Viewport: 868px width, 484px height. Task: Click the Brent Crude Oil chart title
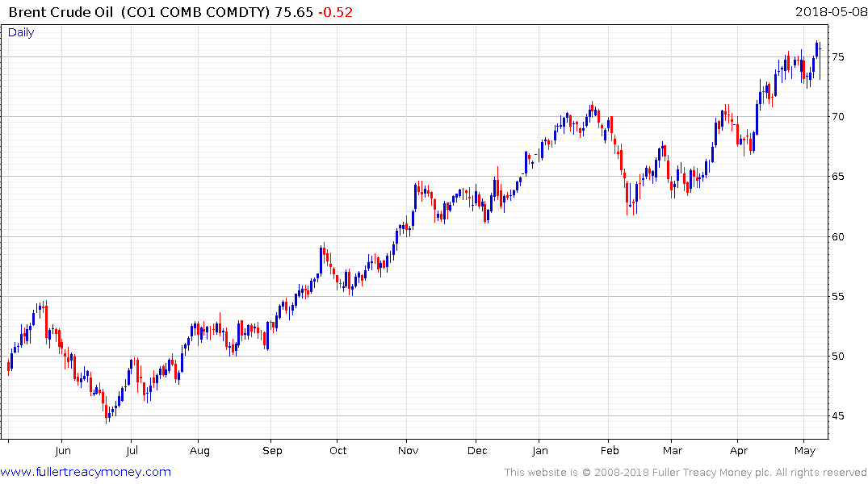click(139, 12)
